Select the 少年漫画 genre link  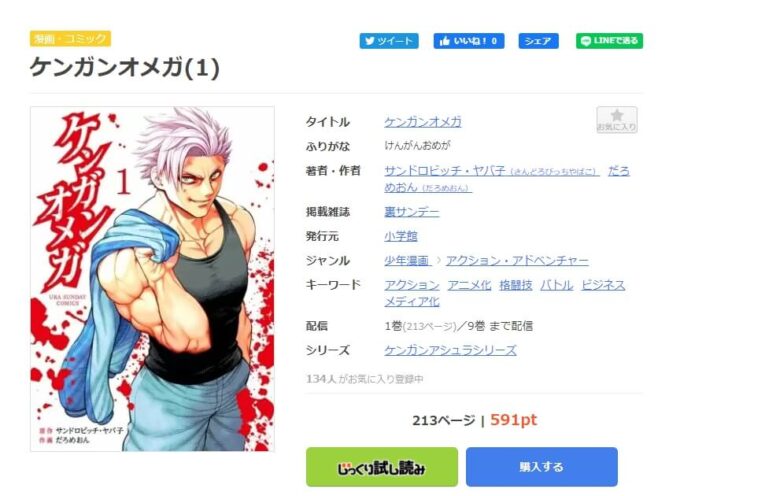406,261
